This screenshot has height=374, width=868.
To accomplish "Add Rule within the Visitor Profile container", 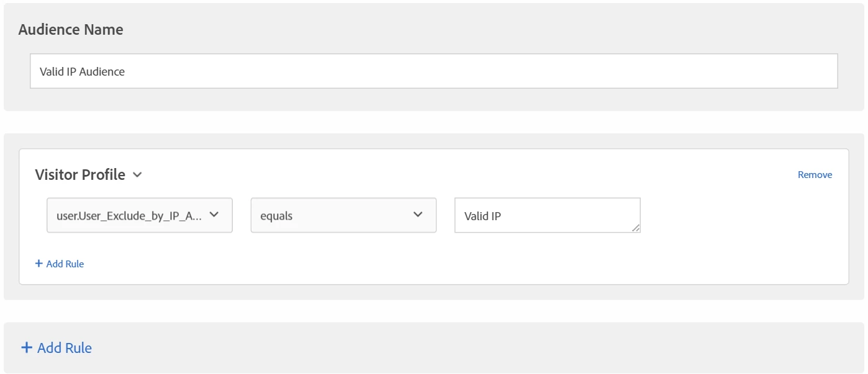I will (x=60, y=264).
